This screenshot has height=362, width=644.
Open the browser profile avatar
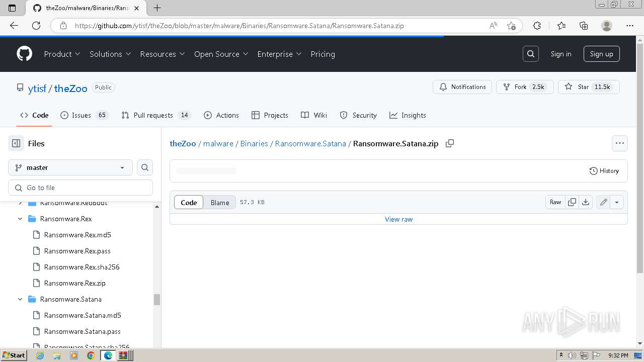point(607,26)
